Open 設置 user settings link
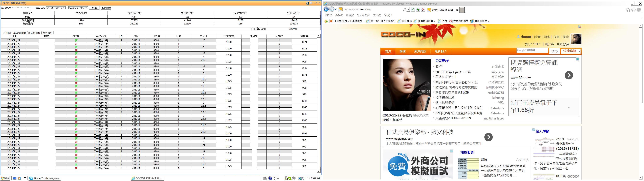The height and width of the screenshot is (181, 644). pyautogui.click(x=537, y=37)
